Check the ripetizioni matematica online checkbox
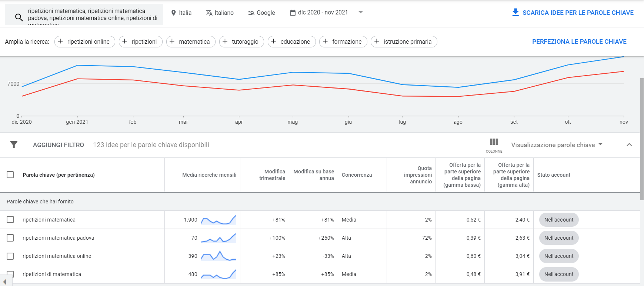The height and width of the screenshot is (286, 644). click(10, 256)
